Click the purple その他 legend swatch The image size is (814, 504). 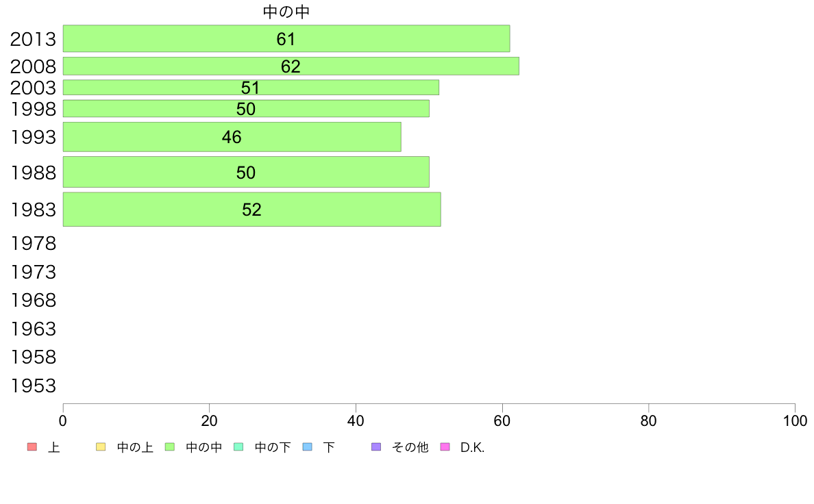tap(376, 447)
